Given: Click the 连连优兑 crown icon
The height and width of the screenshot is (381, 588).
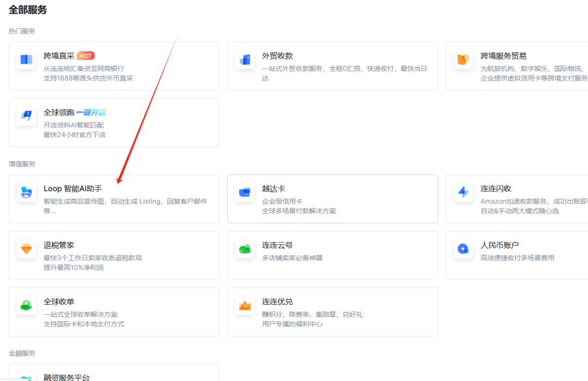Looking at the screenshot, I should coord(244,306).
